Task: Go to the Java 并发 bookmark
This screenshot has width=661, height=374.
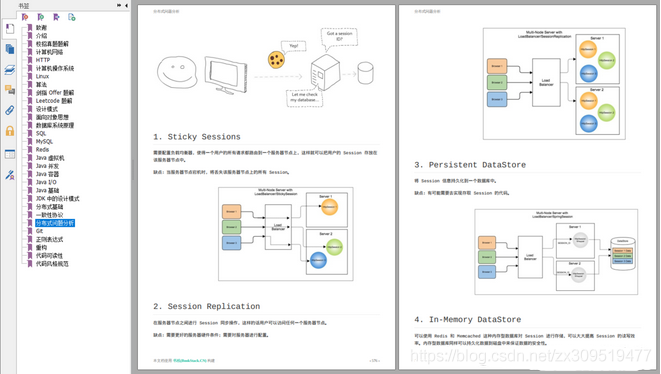Action: (x=47, y=166)
